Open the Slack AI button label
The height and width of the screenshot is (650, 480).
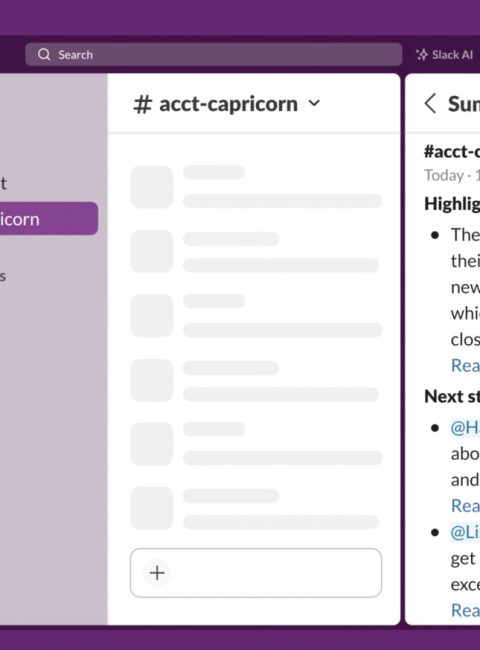[x=452, y=55]
